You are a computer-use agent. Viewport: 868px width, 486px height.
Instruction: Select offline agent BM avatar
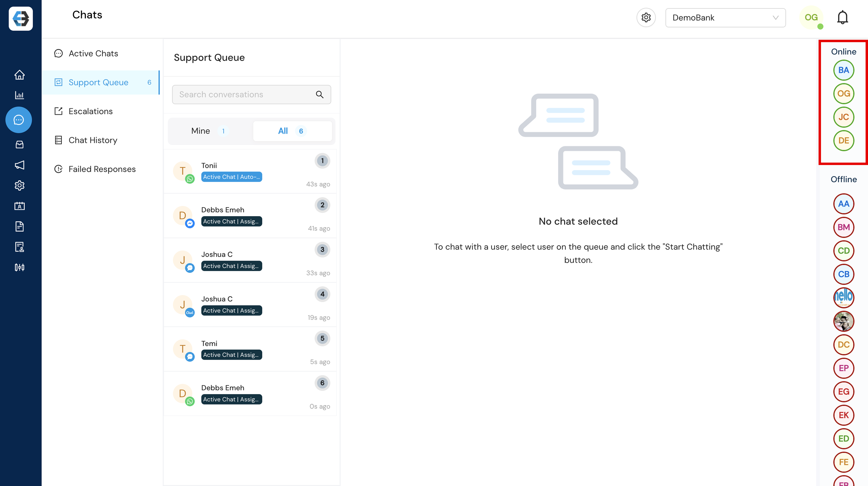click(843, 227)
